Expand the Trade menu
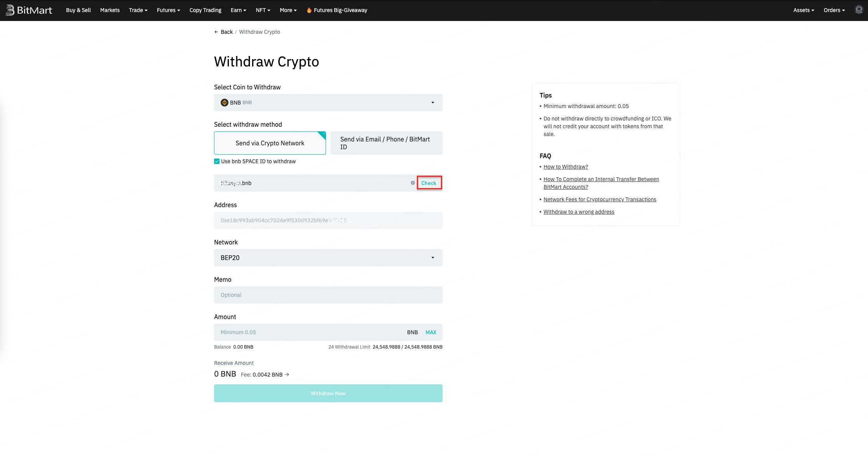Viewport: 868px width, 457px height. click(x=138, y=10)
